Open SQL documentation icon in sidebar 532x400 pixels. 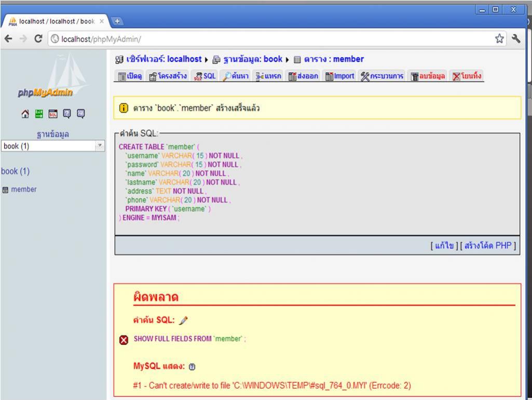pos(81,114)
